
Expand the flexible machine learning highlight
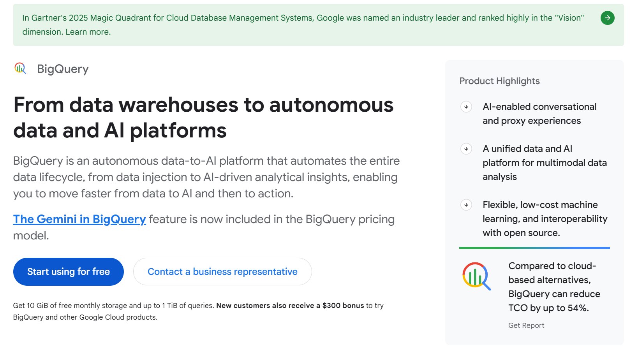pyautogui.click(x=545, y=218)
